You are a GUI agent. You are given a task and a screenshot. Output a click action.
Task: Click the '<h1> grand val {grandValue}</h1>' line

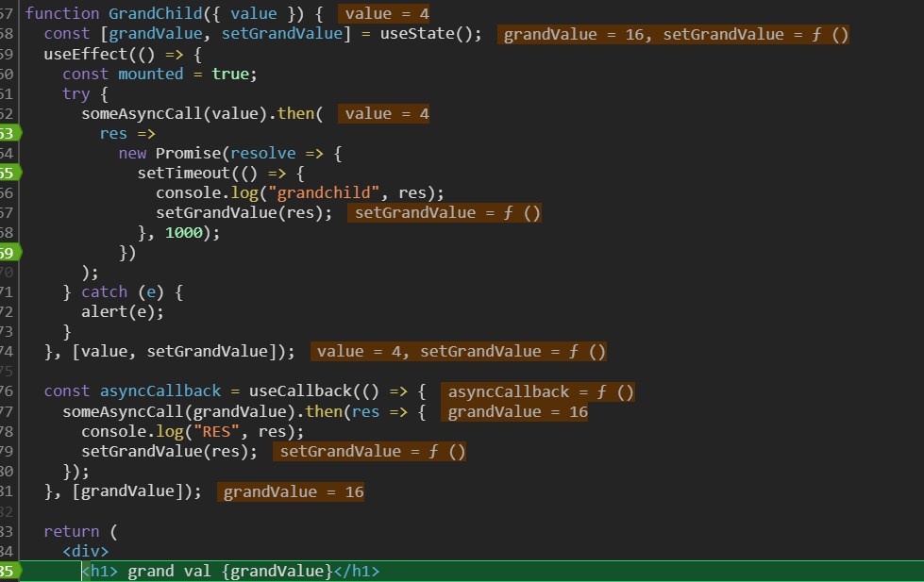click(x=230, y=571)
